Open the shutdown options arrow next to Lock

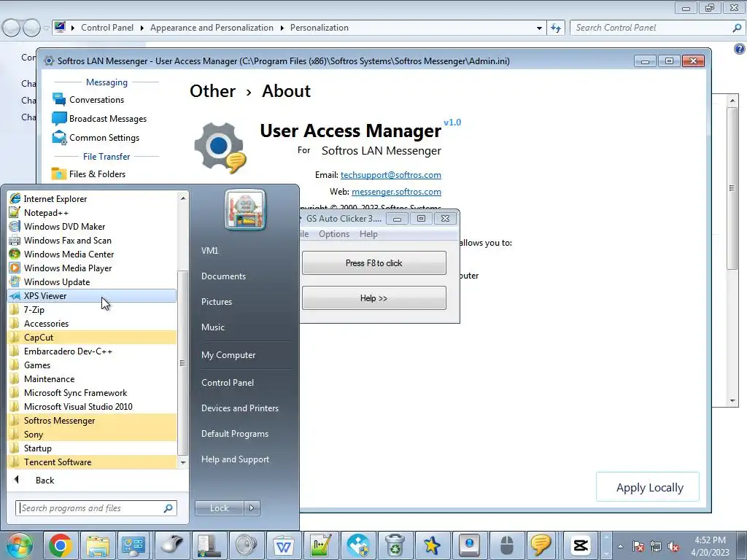point(252,508)
